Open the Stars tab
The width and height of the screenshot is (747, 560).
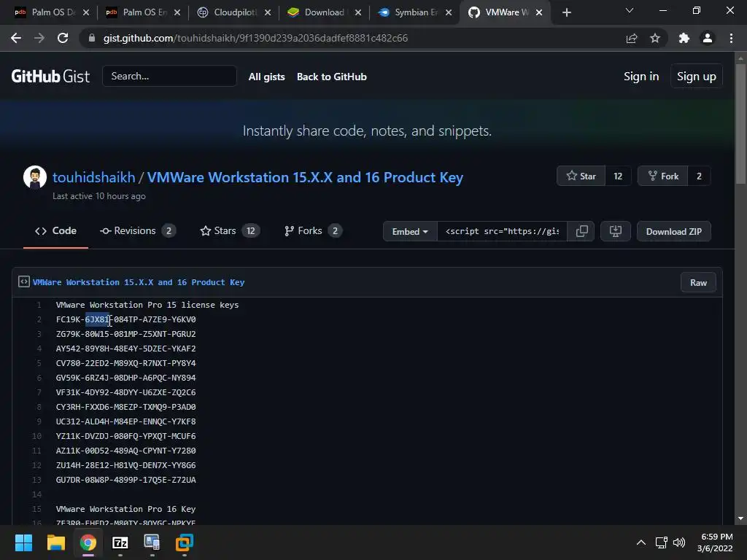[x=230, y=231]
